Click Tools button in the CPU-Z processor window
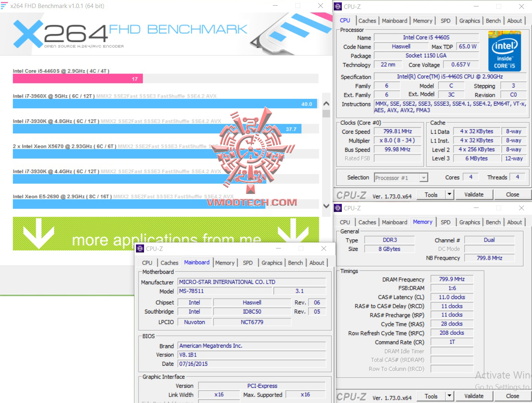Image resolution: width=532 pixels, height=403 pixels. coord(431,195)
